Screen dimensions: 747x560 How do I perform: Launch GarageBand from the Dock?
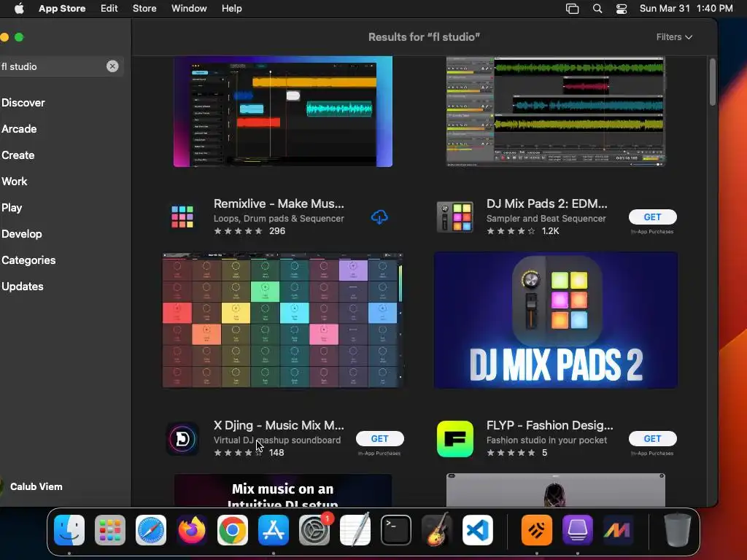[437, 530]
